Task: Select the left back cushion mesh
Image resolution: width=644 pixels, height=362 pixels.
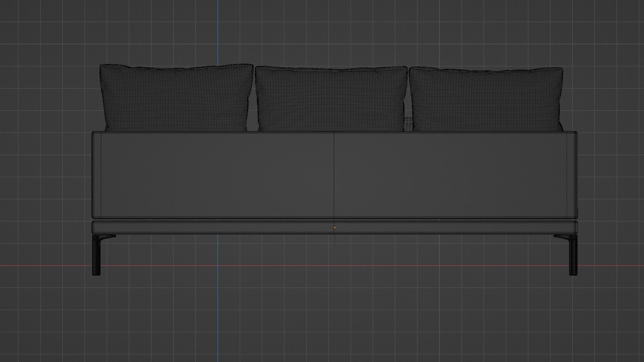Action: [x=176, y=98]
